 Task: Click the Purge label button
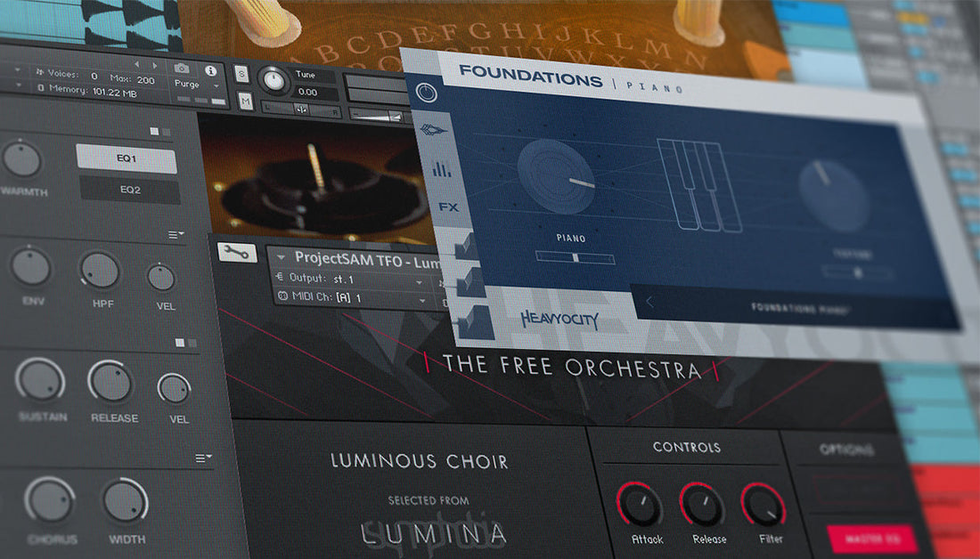[187, 84]
